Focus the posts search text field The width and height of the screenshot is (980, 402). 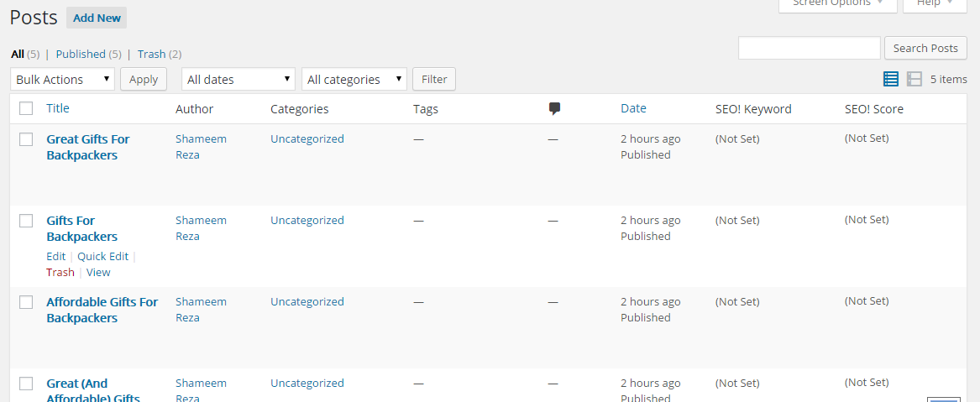[x=809, y=48]
